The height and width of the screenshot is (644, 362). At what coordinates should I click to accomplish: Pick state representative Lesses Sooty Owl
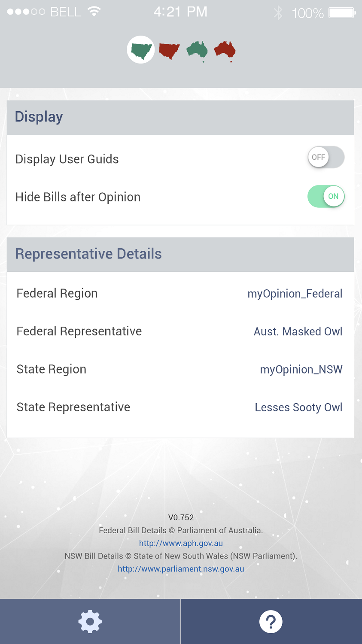point(298,407)
